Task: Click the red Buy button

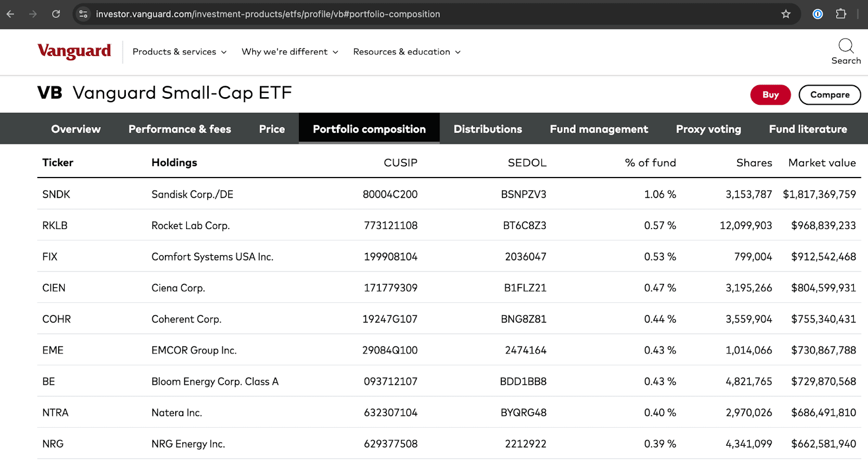Action: pyautogui.click(x=770, y=94)
